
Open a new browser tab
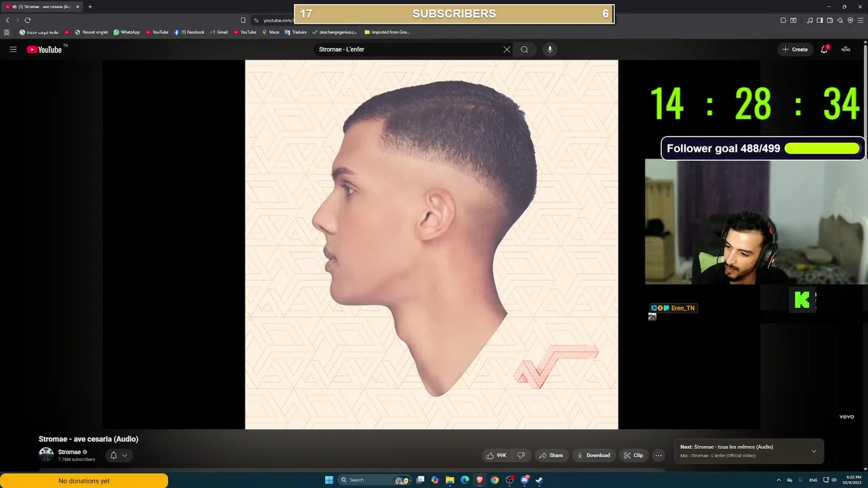pyautogui.click(x=90, y=7)
